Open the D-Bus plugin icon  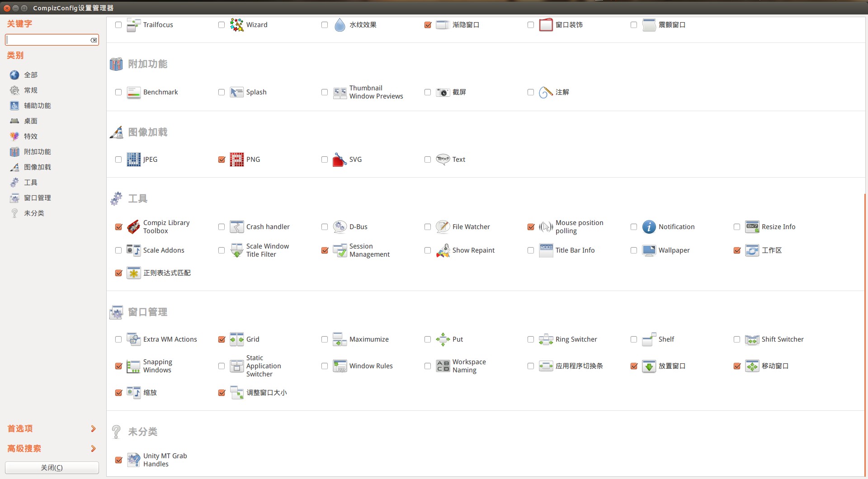pos(340,227)
